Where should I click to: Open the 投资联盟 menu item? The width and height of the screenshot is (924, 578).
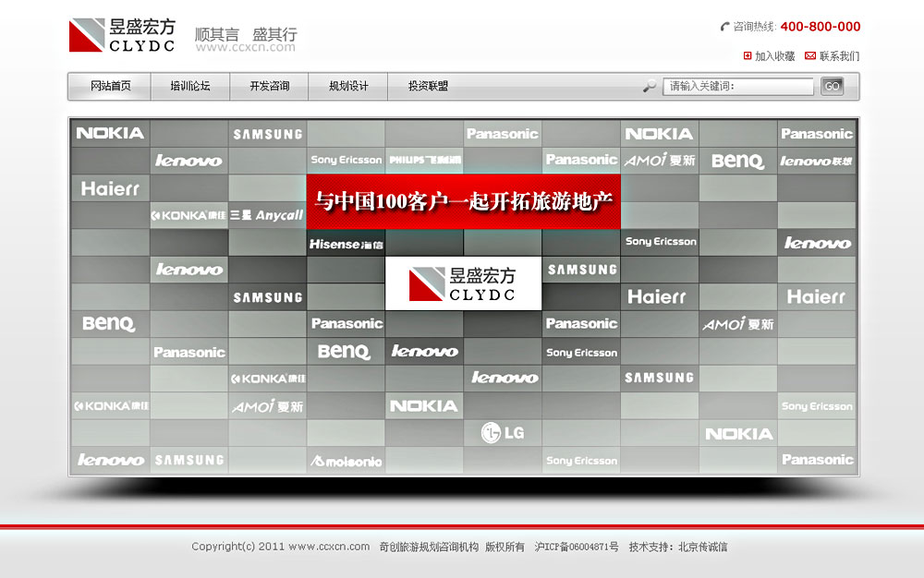click(428, 87)
